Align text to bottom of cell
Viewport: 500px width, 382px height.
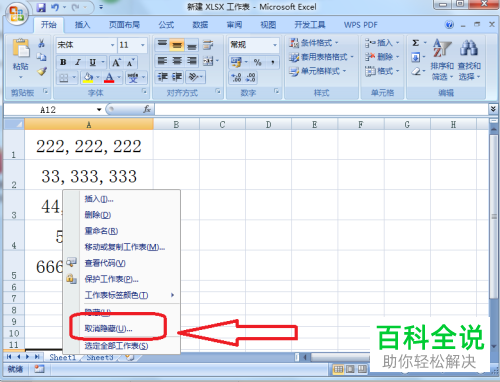pyautogui.click(x=192, y=45)
